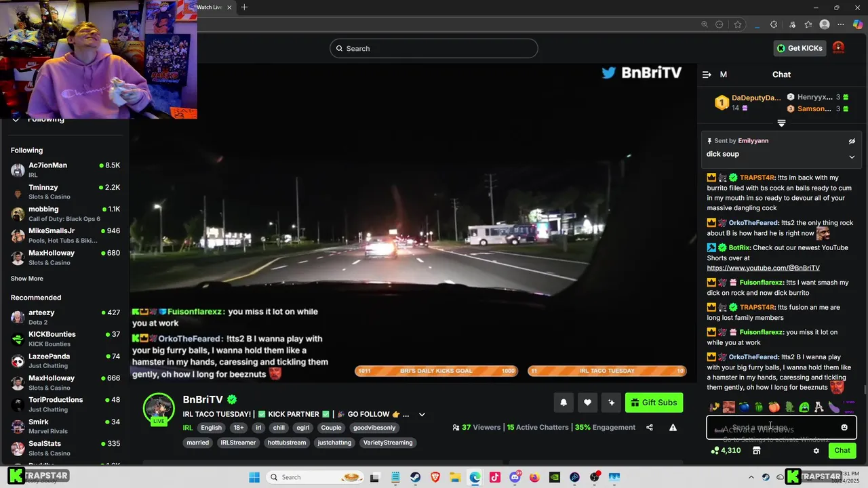Follow the channel with the heart button
868x488 pixels.
587,403
